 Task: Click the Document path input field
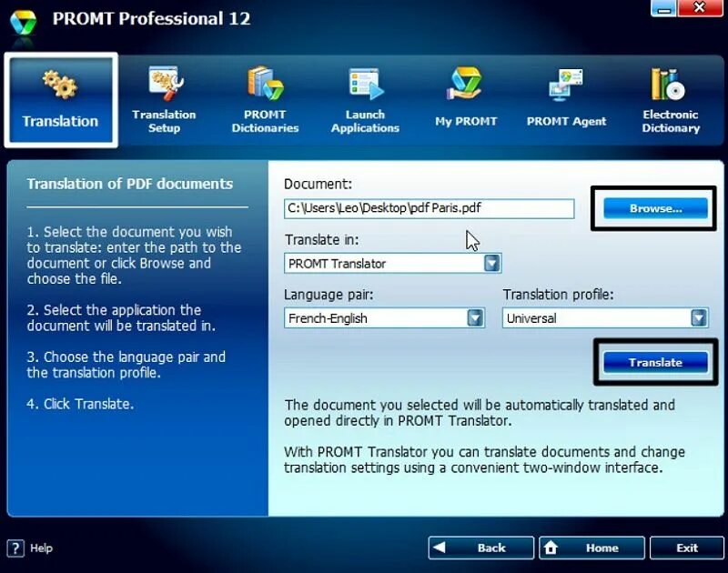point(429,208)
